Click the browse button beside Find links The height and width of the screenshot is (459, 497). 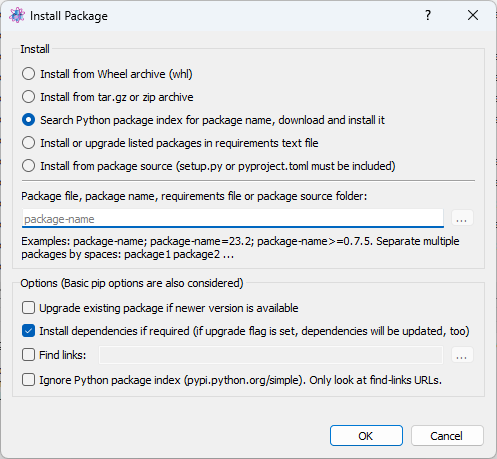[x=462, y=355]
